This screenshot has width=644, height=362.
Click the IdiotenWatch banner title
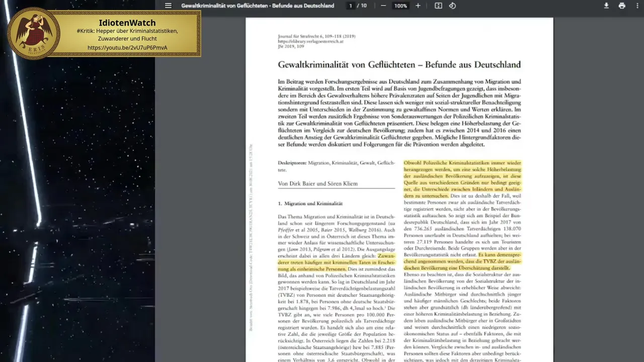coord(127,23)
